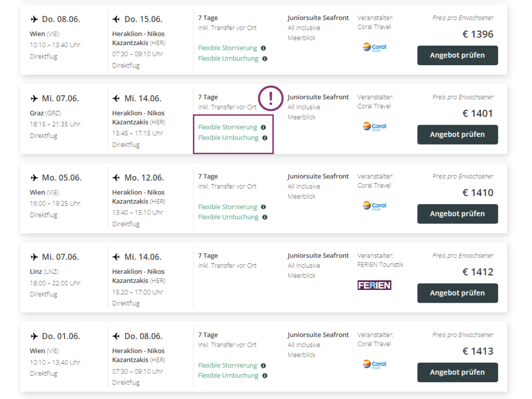The image size is (532, 399).
Task: Click Angebot prüfen for the €1413 offer
Action: 458,372
